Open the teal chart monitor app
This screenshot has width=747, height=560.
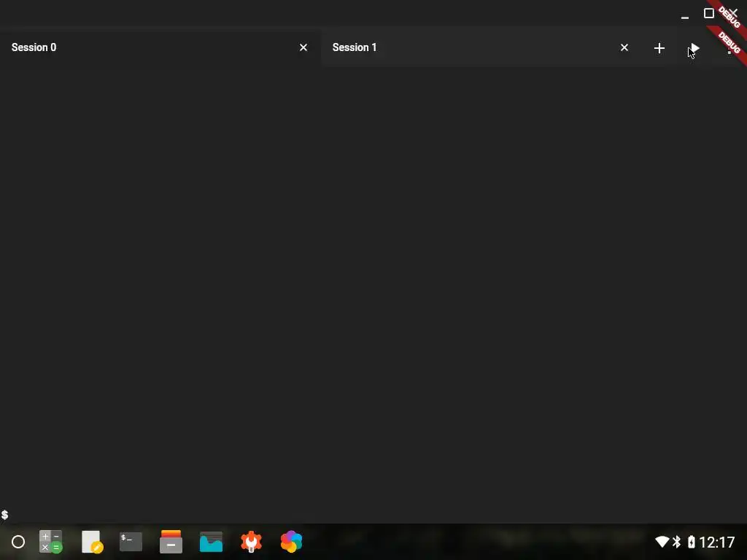[x=211, y=542]
